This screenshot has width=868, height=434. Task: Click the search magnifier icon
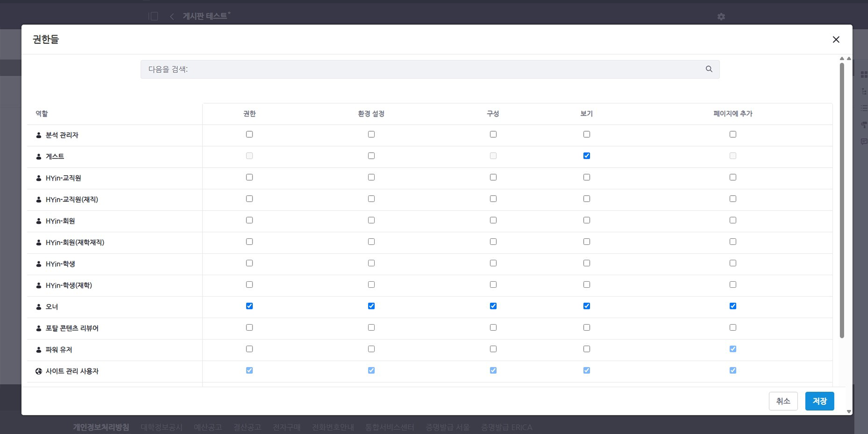(x=709, y=69)
